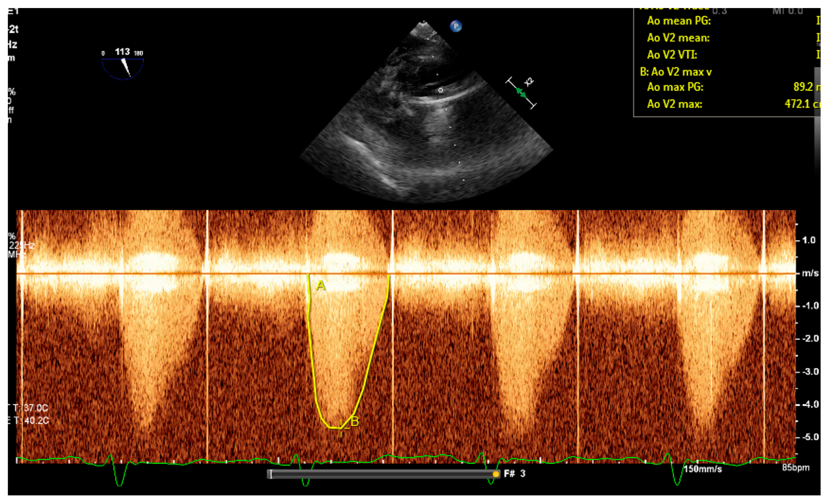Select caliper label B at peak velocity
This screenshot has width=827, height=504.
click(355, 421)
